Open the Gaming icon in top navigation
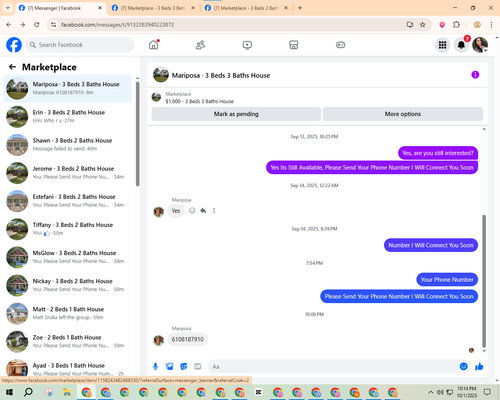Screen dimensions: 500x400 340,45
